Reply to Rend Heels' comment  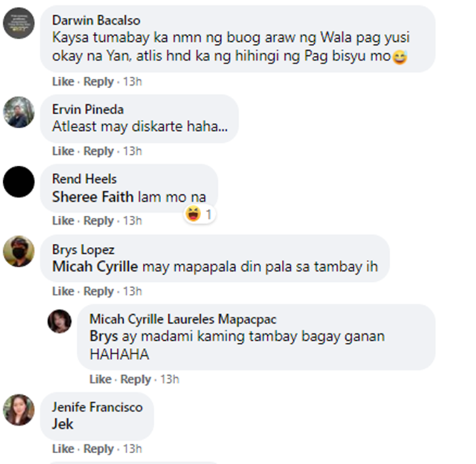pos(98,220)
